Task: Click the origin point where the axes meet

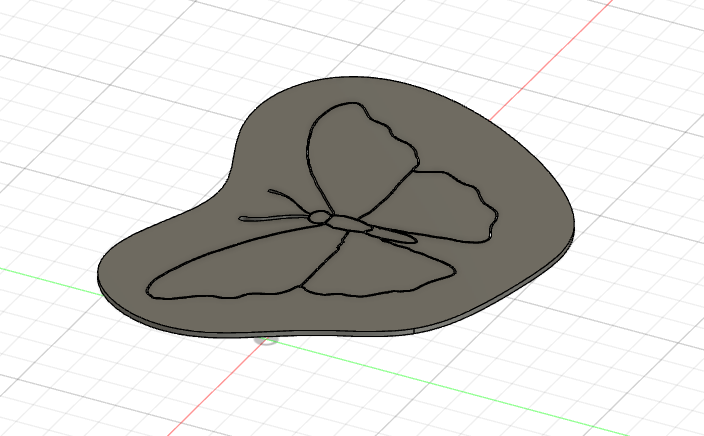Action: [266, 341]
